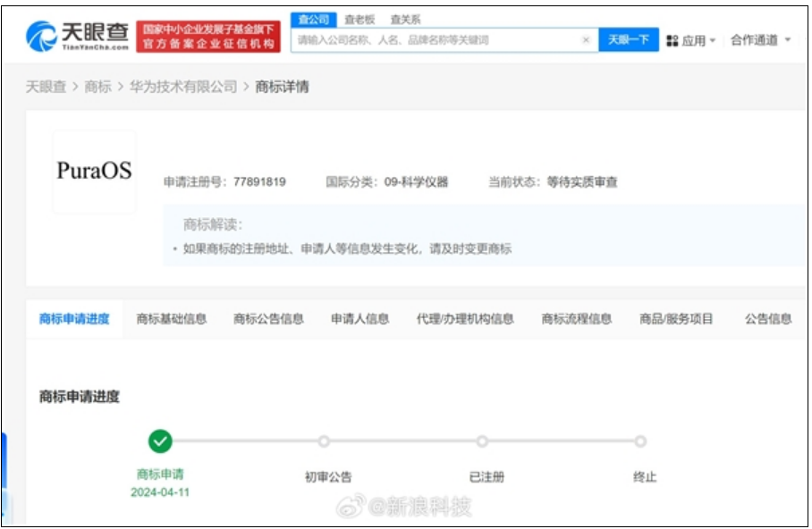
Task: Click the 已注册 progress step marker
Action: (x=482, y=441)
